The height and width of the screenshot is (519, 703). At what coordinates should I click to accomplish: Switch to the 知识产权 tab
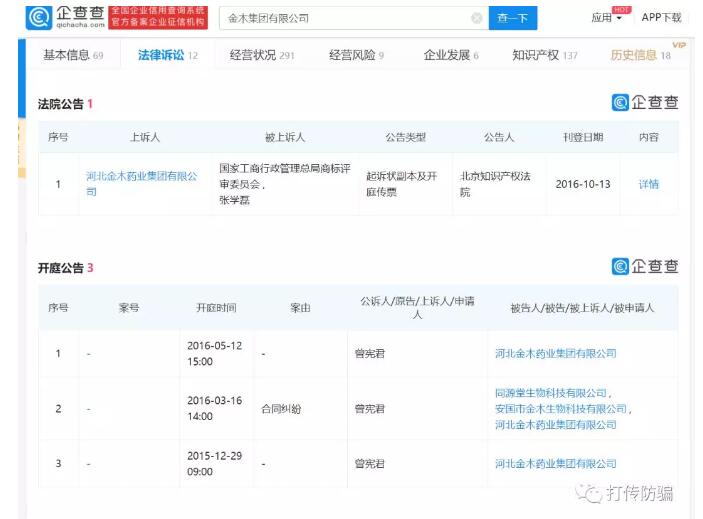[545, 55]
